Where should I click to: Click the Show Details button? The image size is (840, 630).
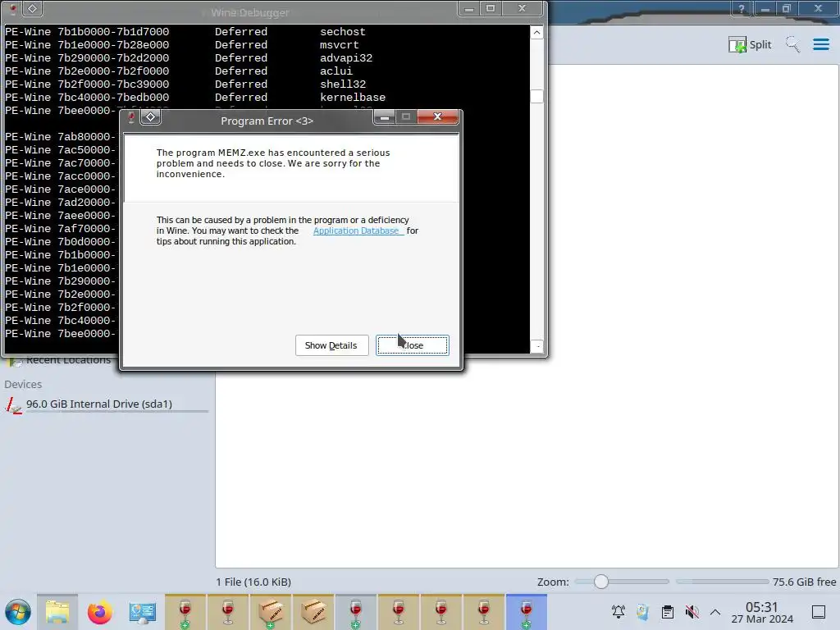331,345
